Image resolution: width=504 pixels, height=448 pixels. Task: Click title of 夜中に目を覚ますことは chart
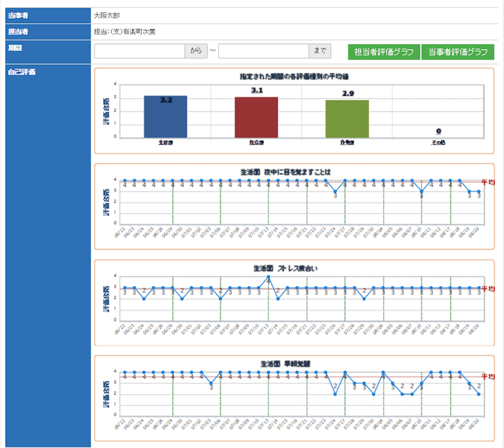(x=286, y=171)
